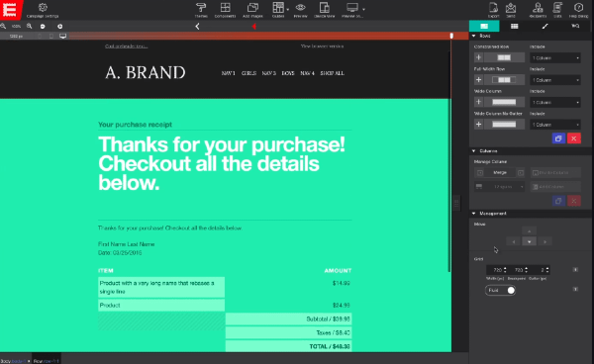594x364 pixels.
Task: Click the preheader text link
Action: [x=126, y=46]
